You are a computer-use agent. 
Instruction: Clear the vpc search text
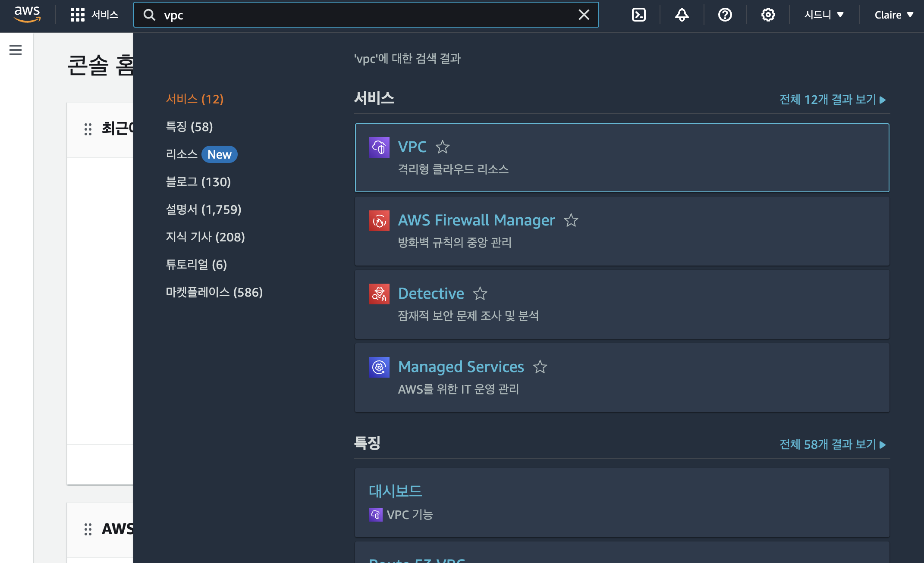click(x=584, y=15)
